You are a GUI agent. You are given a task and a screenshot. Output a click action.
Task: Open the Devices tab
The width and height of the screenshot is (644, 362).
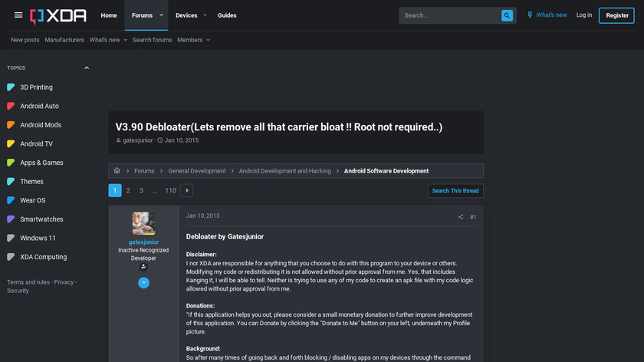click(x=186, y=15)
